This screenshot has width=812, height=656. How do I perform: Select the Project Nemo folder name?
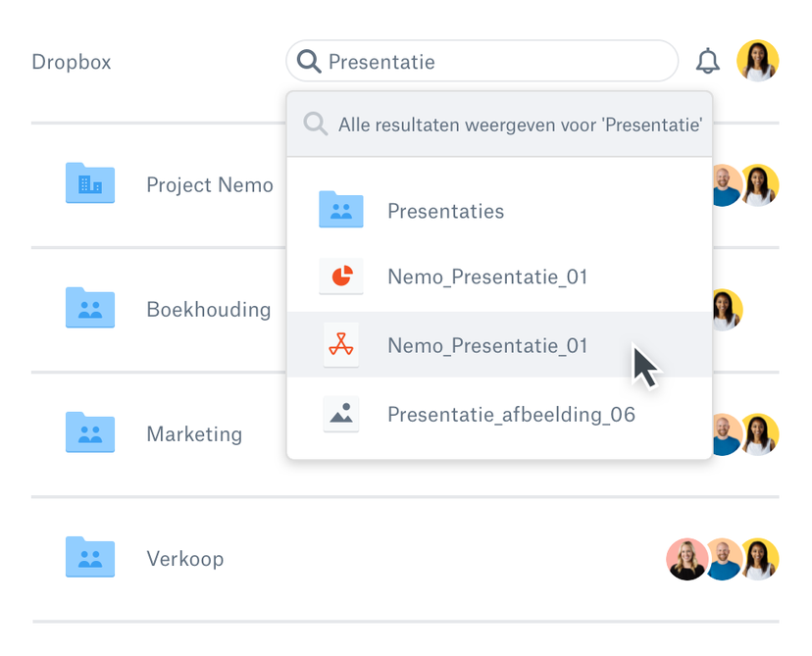210,184
